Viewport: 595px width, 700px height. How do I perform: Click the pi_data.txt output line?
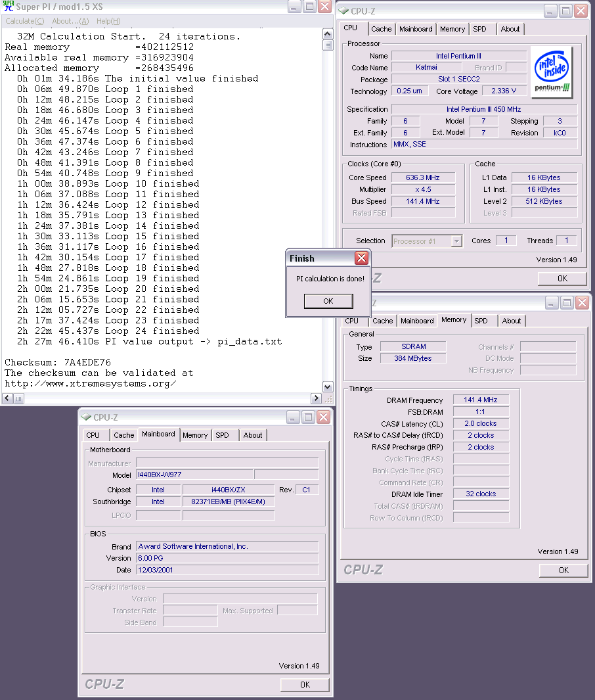click(x=150, y=342)
